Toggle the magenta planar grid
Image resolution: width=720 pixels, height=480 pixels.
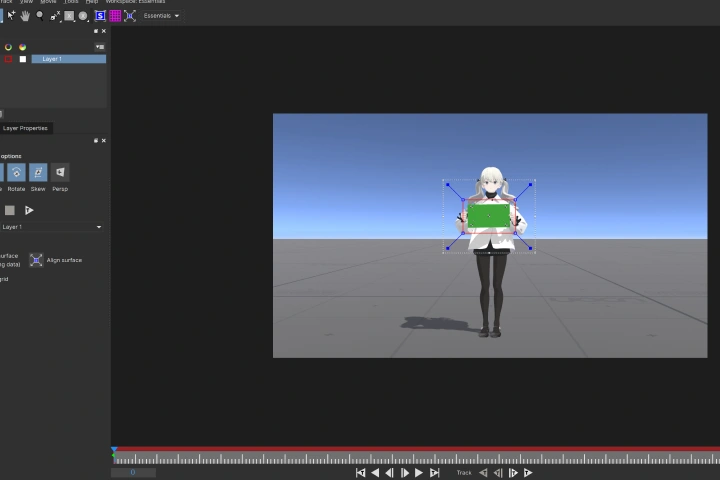[x=115, y=16]
